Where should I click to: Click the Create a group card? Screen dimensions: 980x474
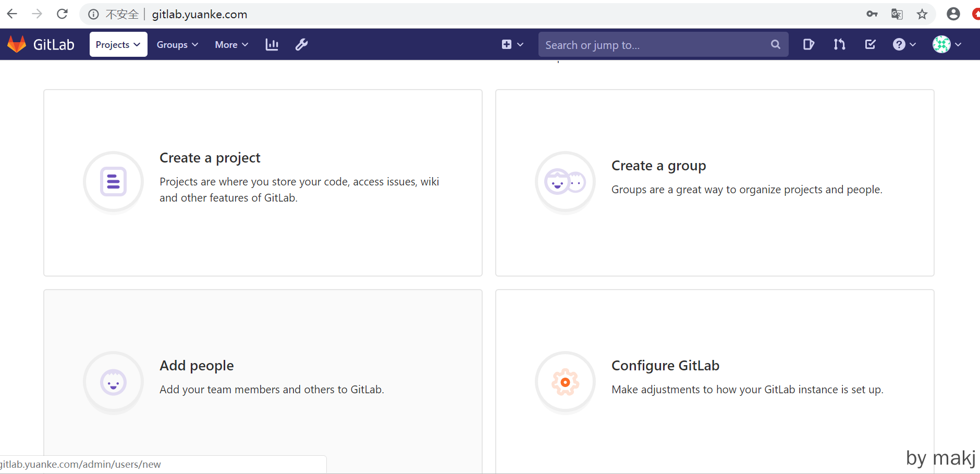click(714, 182)
